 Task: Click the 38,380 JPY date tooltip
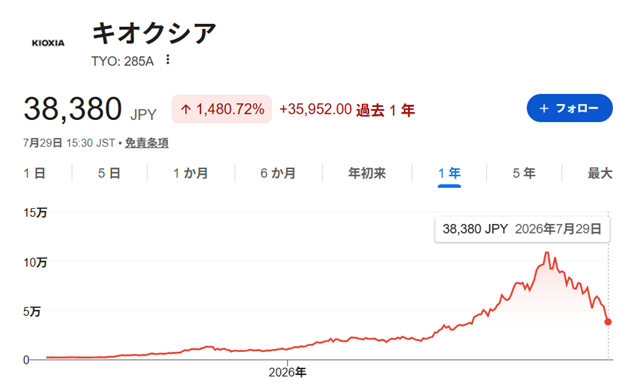point(522,229)
